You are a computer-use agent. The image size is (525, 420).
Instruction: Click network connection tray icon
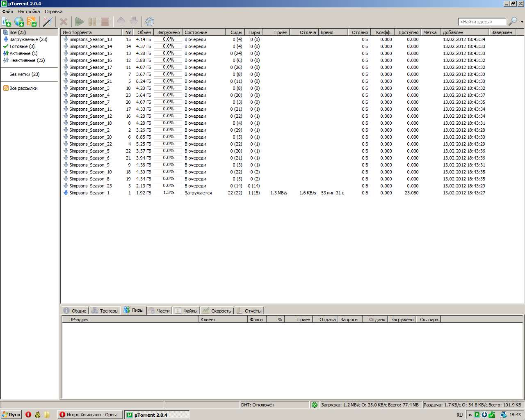click(503, 415)
